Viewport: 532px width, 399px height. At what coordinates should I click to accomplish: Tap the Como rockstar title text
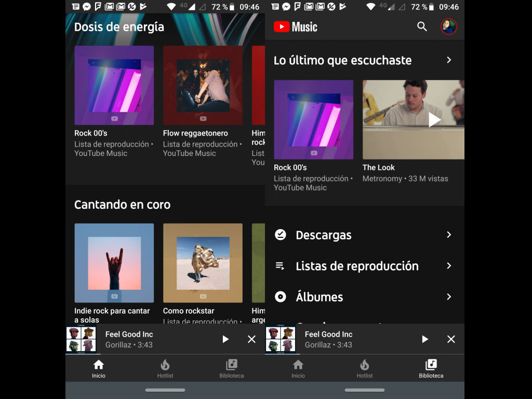[189, 311]
